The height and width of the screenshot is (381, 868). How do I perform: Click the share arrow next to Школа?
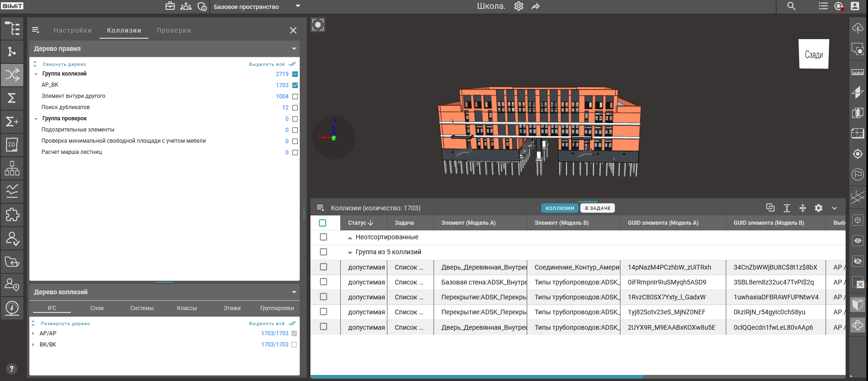pos(536,7)
